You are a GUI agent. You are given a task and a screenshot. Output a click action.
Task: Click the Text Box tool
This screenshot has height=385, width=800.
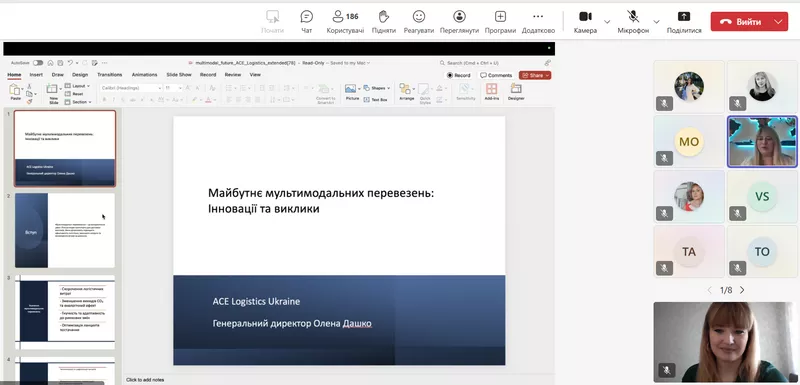(x=376, y=99)
